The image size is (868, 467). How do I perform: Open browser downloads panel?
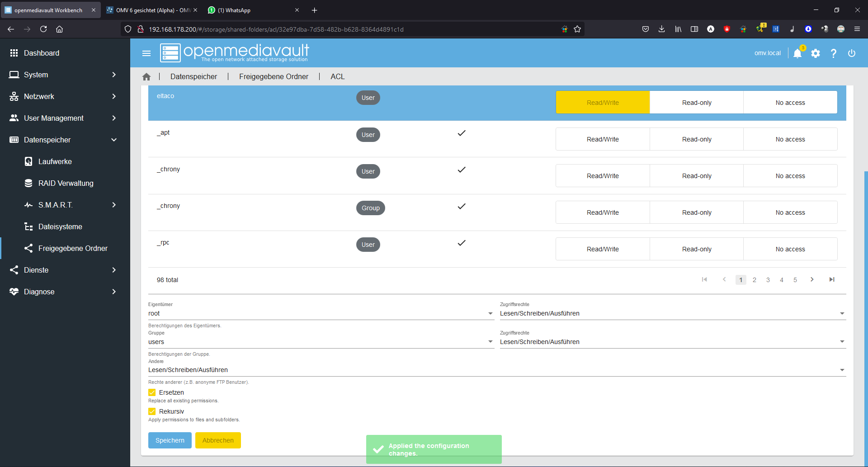coord(661,29)
